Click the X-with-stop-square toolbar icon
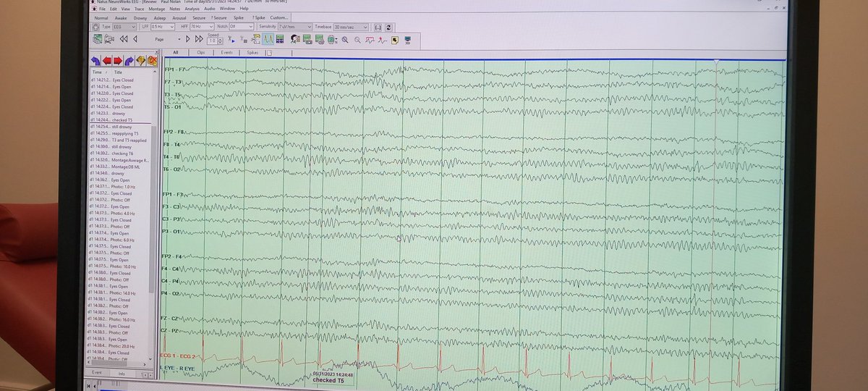This screenshot has width=868, height=391. click(244, 39)
